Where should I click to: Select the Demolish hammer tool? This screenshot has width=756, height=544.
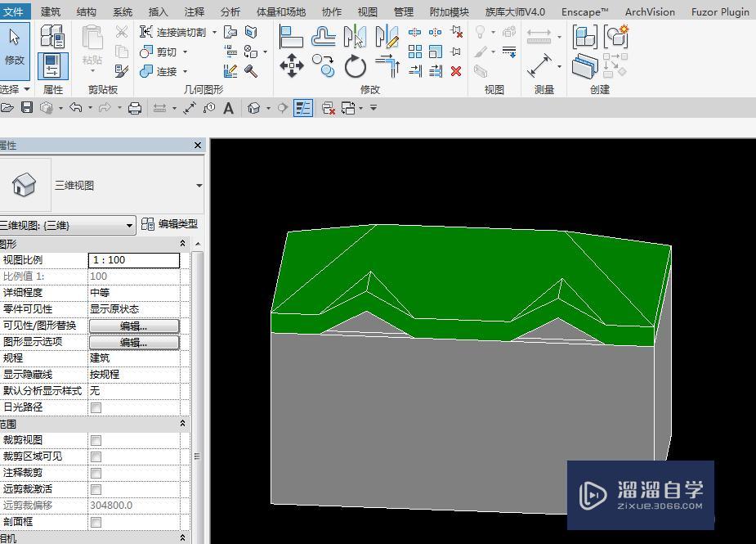tap(251, 71)
